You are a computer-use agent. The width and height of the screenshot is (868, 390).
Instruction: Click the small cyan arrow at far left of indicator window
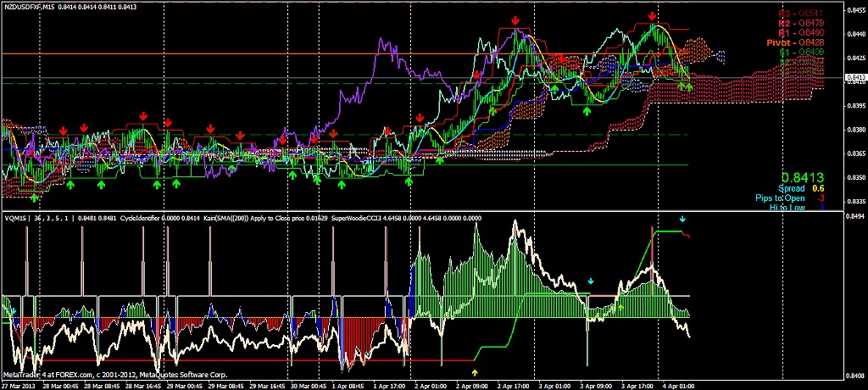14,310
